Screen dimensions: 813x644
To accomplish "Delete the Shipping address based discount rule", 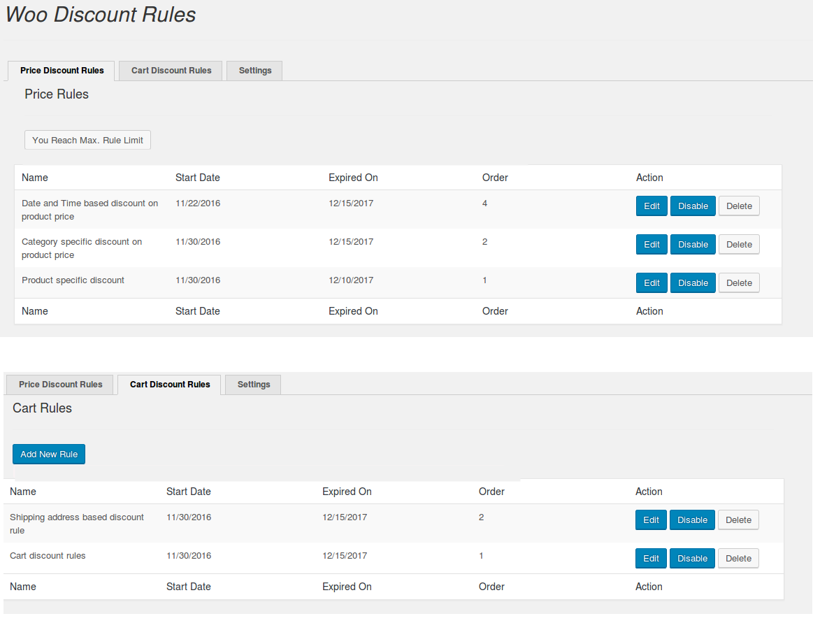I will click(x=738, y=520).
